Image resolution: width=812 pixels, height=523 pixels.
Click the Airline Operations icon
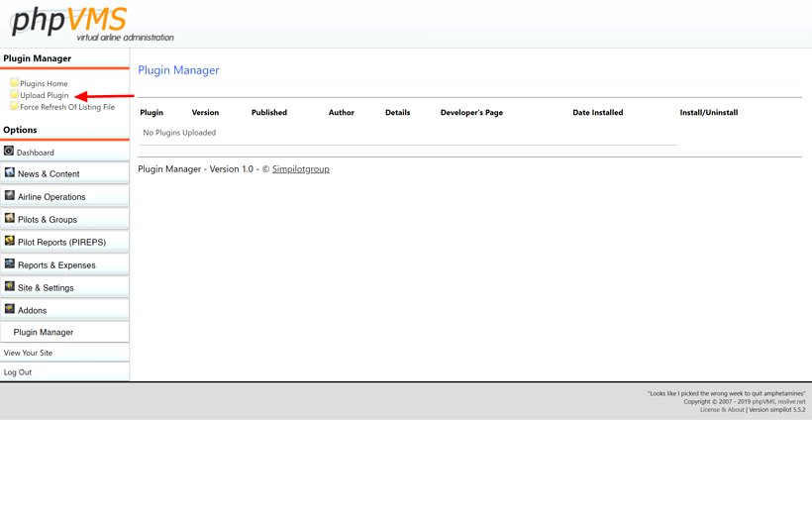click(10, 195)
